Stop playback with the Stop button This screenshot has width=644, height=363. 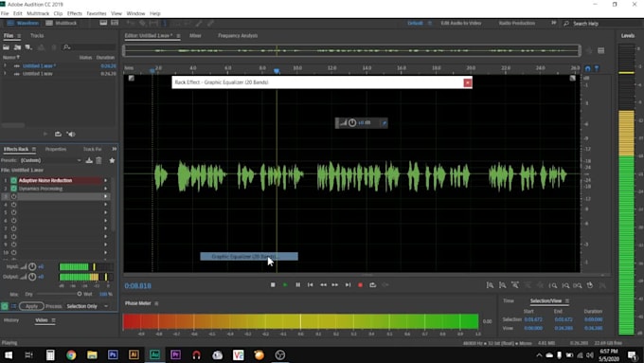[x=273, y=285]
